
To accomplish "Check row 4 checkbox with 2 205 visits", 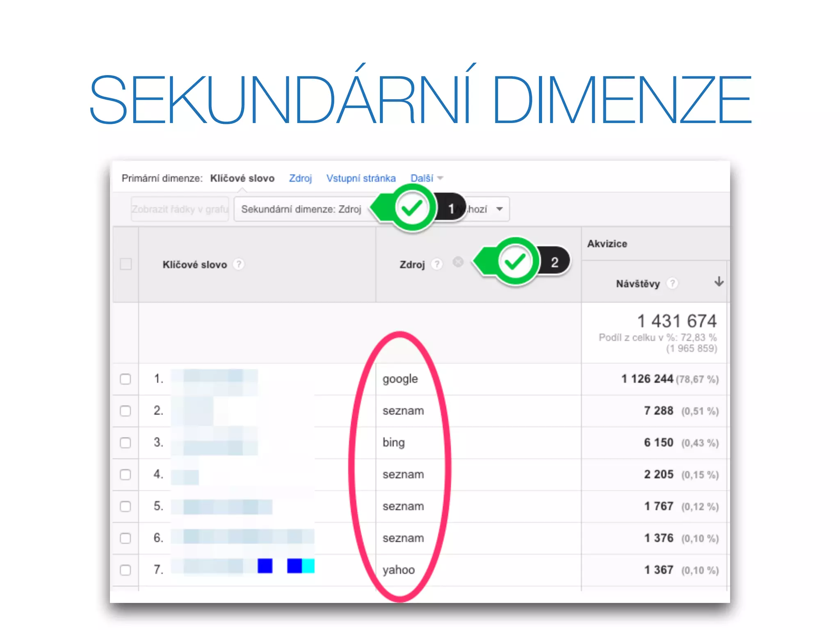I will click(x=126, y=475).
